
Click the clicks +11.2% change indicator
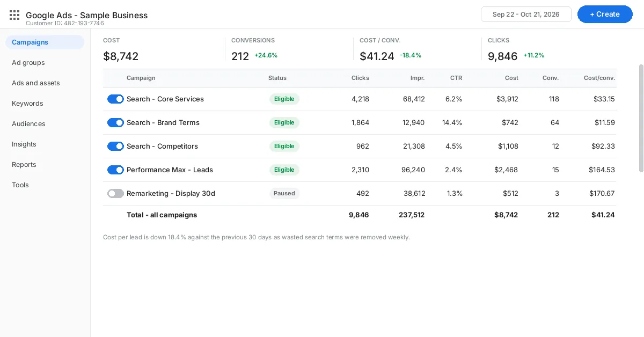[x=534, y=55]
